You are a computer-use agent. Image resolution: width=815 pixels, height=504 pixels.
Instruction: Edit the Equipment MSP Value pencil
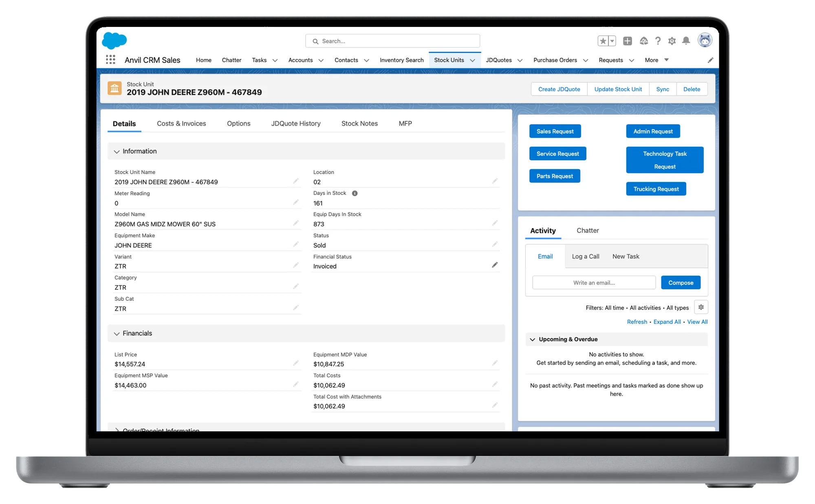pyautogui.click(x=296, y=384)
